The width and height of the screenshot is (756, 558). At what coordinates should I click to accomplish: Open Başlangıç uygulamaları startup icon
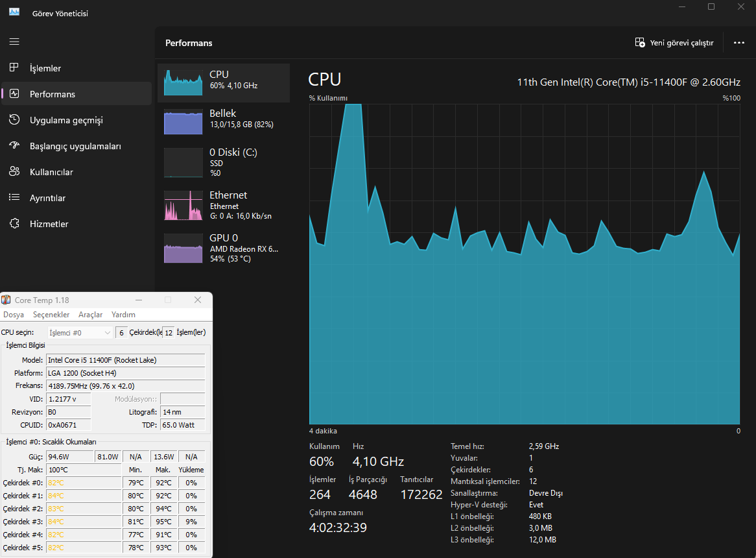click(x=14, y=145)
